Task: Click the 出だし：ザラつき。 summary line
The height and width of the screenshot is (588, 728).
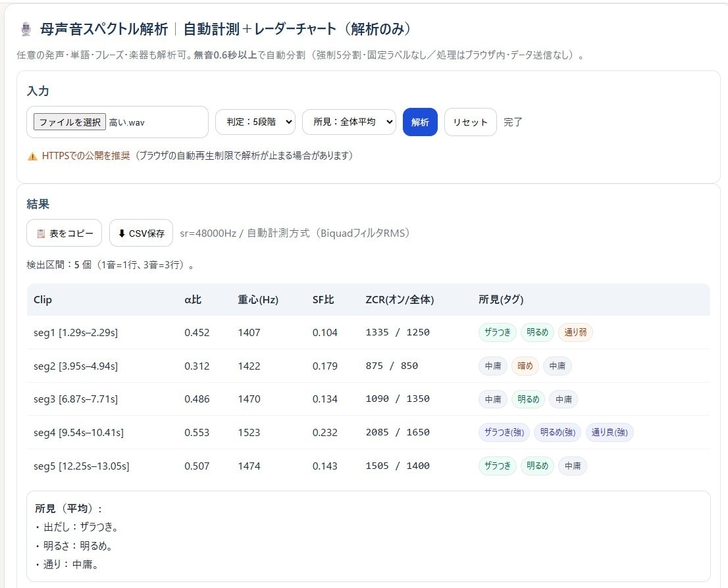Action: (78, 527)
